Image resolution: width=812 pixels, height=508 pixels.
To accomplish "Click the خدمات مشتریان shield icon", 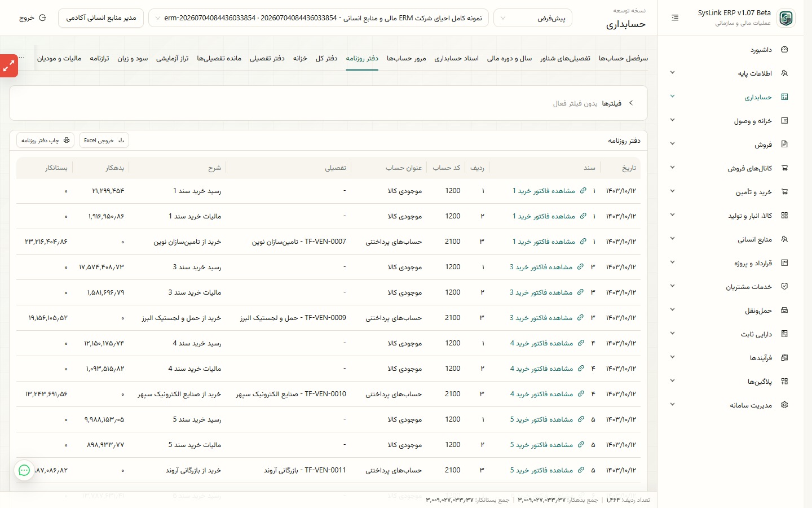I will coord(784,287).
